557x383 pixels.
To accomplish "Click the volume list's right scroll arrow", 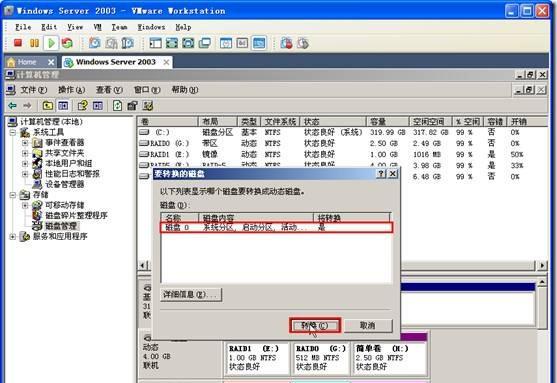I will click(x=542, y=265).
